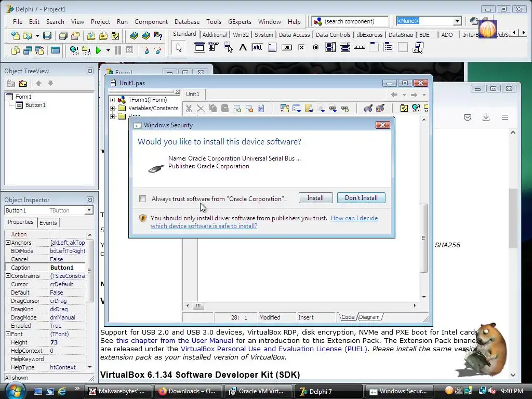This screenshot has height=399, width=532.
Task: Open the GExperts menu
Action: coord(240,22)
